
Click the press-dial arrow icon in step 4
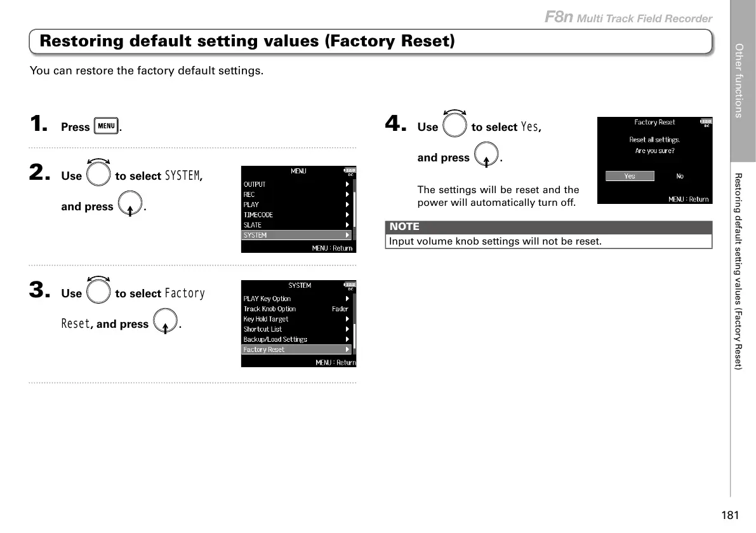click(486, 154)
